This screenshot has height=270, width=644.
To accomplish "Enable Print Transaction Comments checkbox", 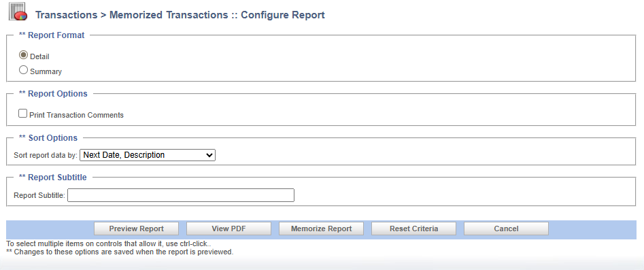I will pos(23,114).
